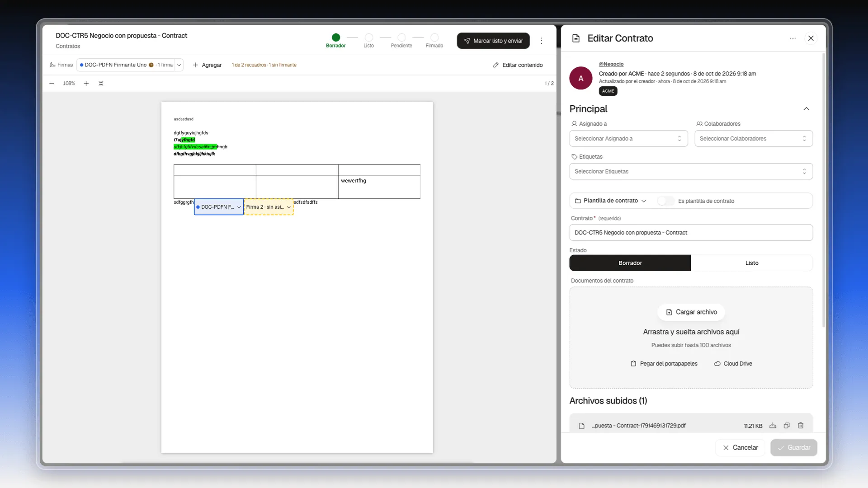Click the 108% zoom level value

click(x=69, y=84)
